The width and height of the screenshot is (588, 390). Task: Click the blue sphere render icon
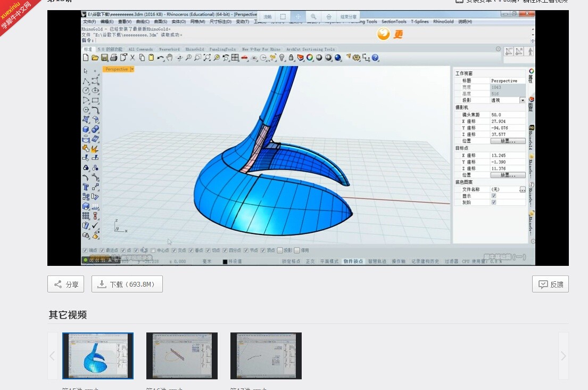click(338, 58)
